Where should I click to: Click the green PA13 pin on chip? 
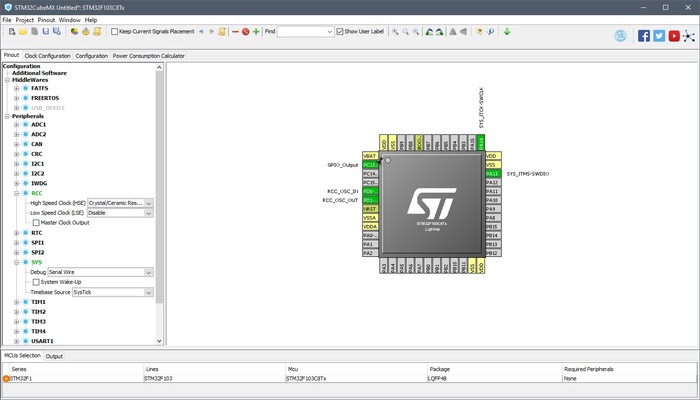click(x=493, y=174)
